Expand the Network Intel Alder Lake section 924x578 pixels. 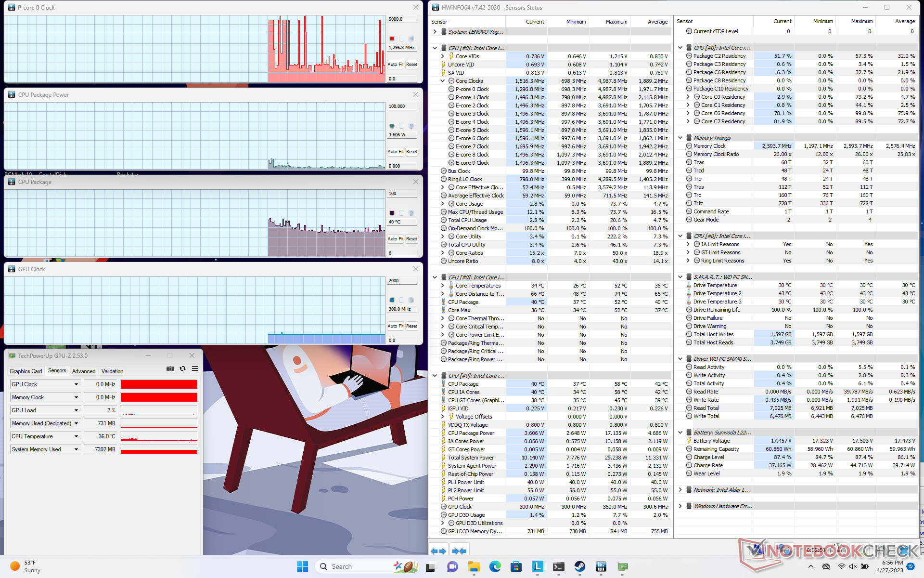(680, 490)
